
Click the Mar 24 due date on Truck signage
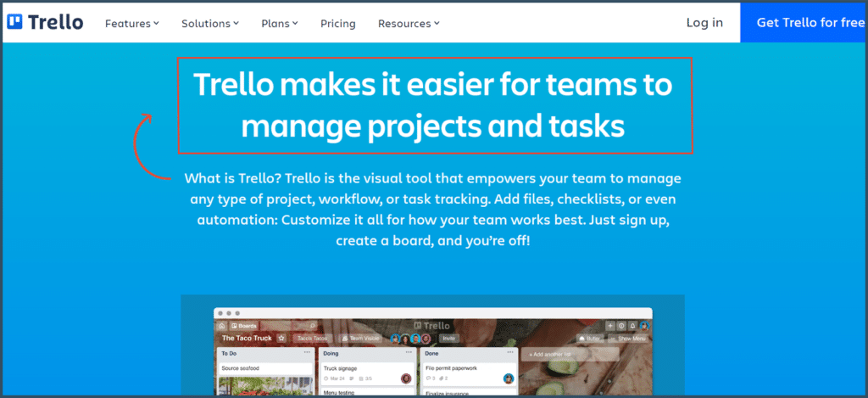pos(336,378)
